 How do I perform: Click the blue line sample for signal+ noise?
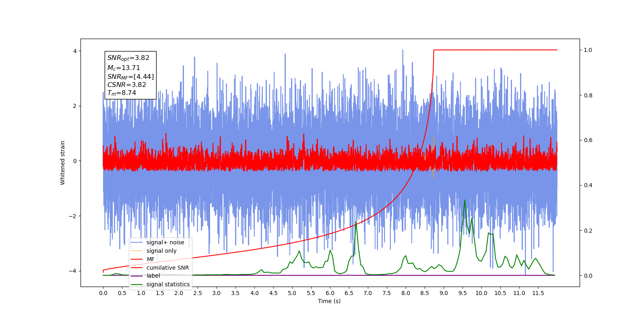(137, 242)
